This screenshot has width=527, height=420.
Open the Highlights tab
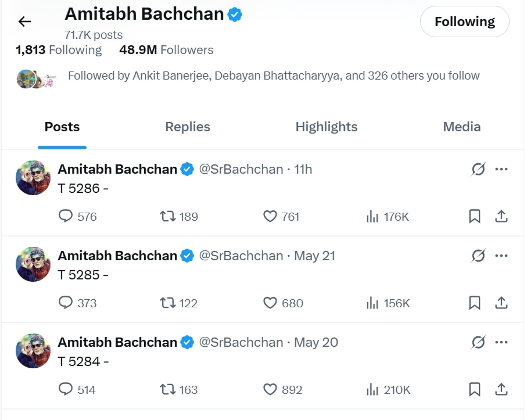[x=327, y=127]
